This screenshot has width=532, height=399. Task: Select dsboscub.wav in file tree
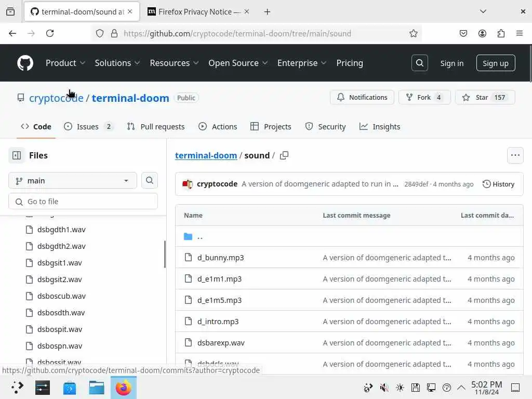pos(61,296)
